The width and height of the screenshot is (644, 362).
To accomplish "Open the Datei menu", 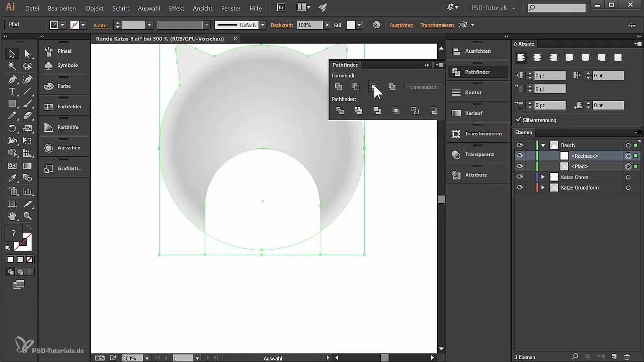I will tap(32, 9).
